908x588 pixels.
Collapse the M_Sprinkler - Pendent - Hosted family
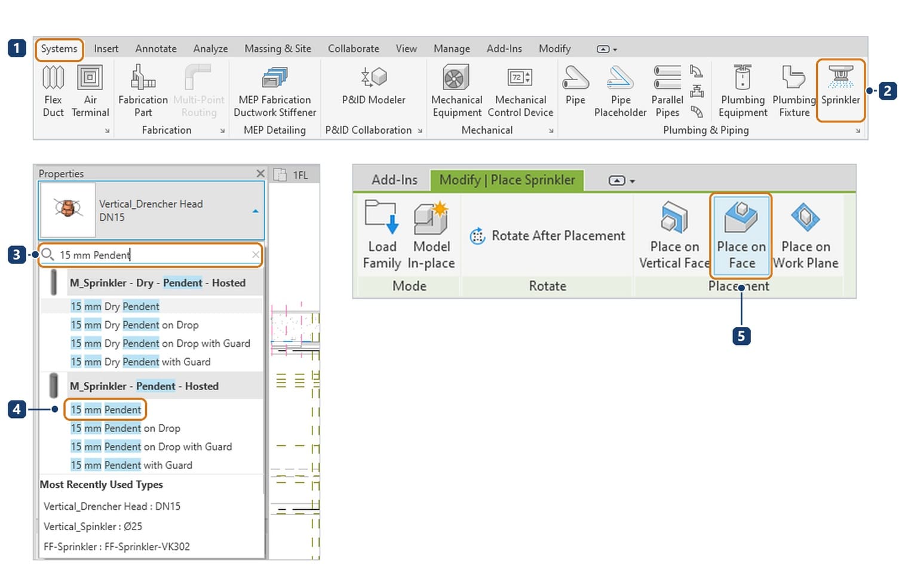[x=152, y=386]
